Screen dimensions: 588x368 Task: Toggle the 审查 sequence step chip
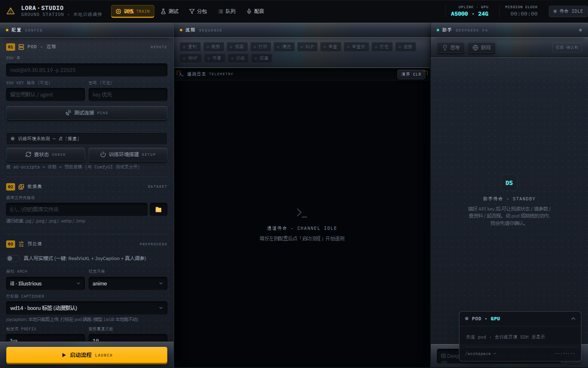coord(331,47)
